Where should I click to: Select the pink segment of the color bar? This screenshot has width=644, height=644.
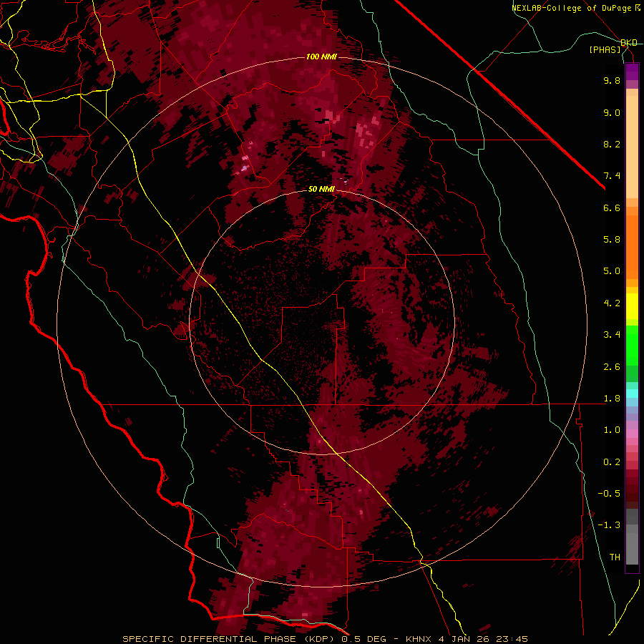tap(632, 434)
